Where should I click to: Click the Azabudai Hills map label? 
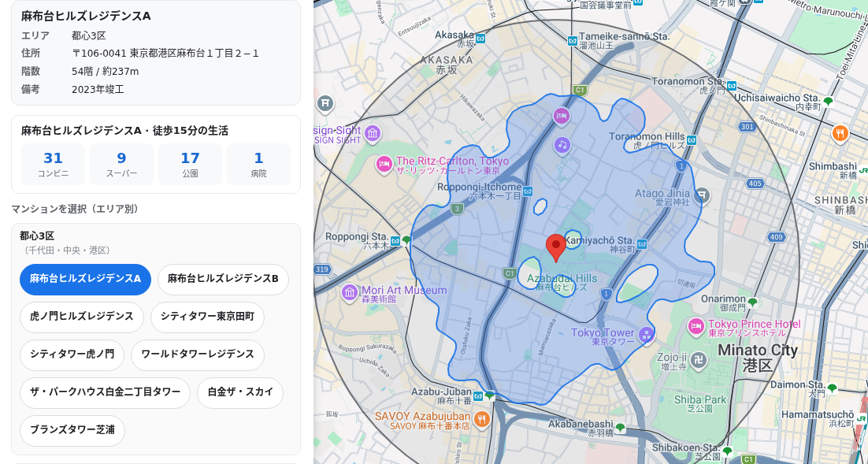click(x=562, y=282)
